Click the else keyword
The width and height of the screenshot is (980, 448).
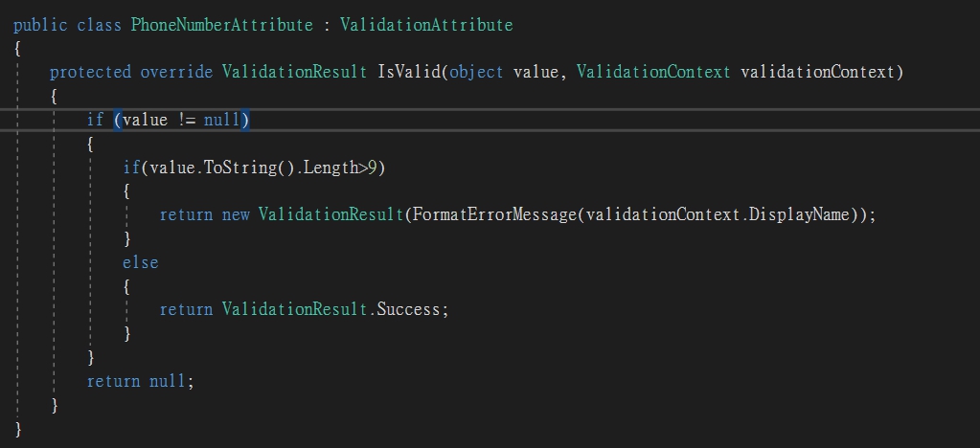click(141, 262)
